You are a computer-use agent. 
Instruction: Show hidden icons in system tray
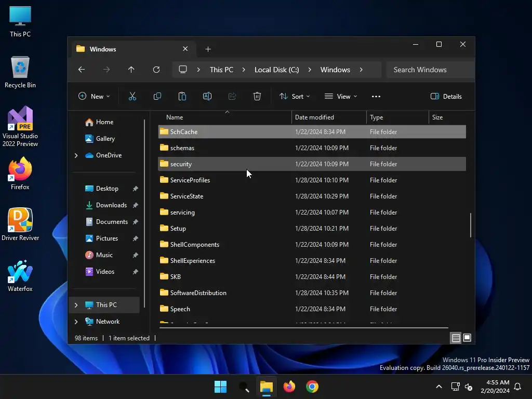(438, 387)
